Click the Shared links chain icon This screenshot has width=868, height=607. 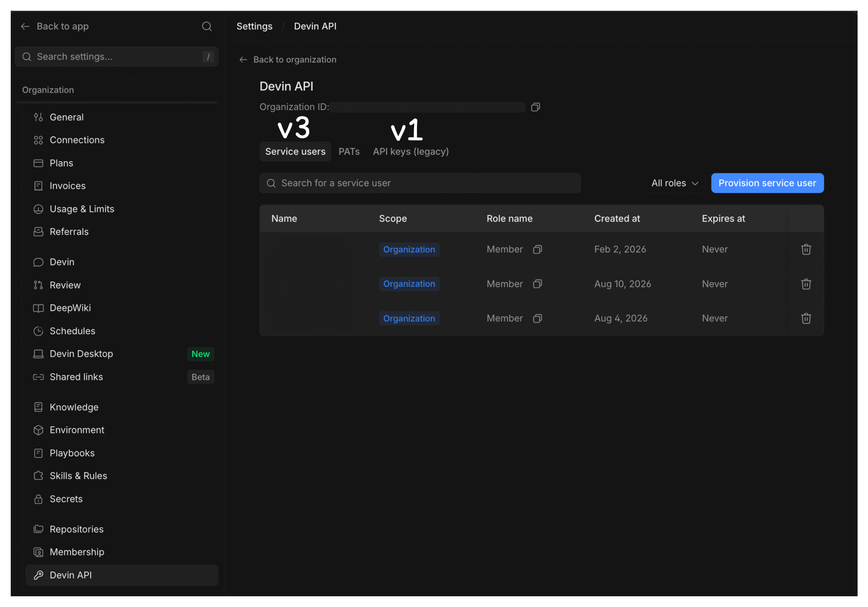point(38,377)
